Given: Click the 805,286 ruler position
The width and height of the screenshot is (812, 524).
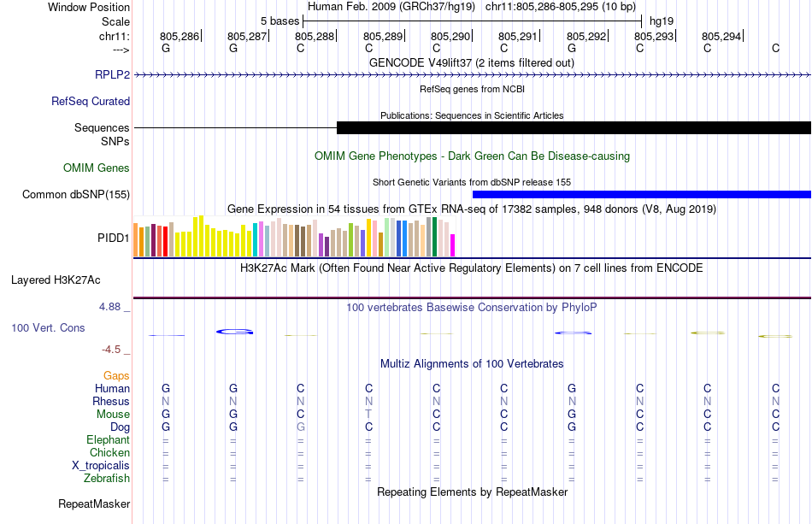Looking at the screenshot, I should click(179, 36).
